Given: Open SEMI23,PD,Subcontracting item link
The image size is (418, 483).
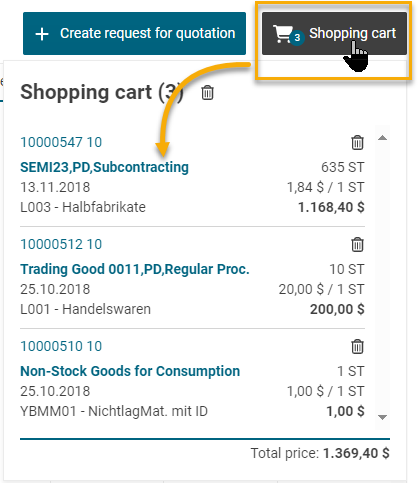Looking at the screenshot, I should click(104, 167).
